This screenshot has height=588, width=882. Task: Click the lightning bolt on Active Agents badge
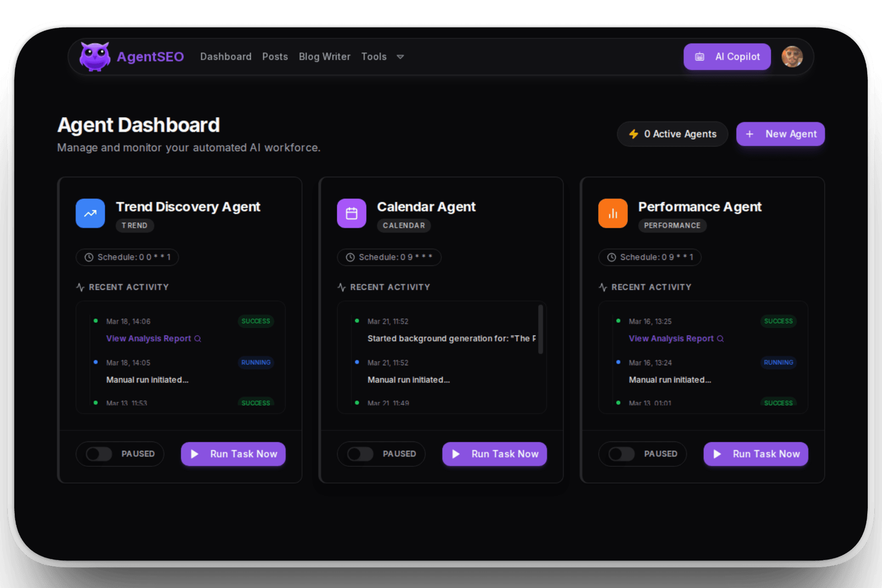tap(634, 134)
